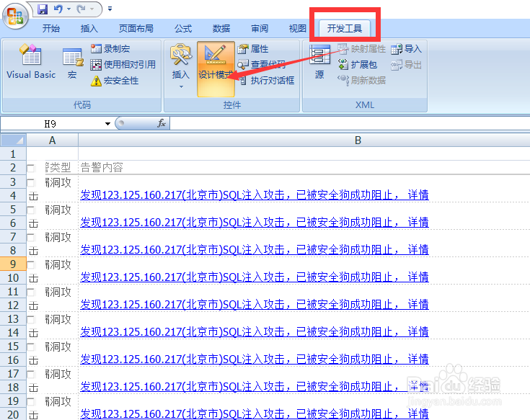
Task: Tick the checkbox in row 11
Action: (x=31, y=292)
